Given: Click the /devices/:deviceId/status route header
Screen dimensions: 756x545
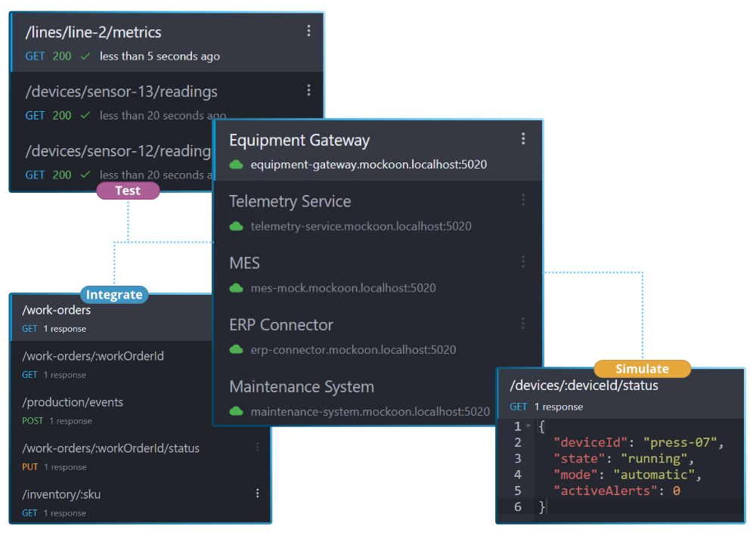Looking at the screenshot, I should tap(621, 395).
